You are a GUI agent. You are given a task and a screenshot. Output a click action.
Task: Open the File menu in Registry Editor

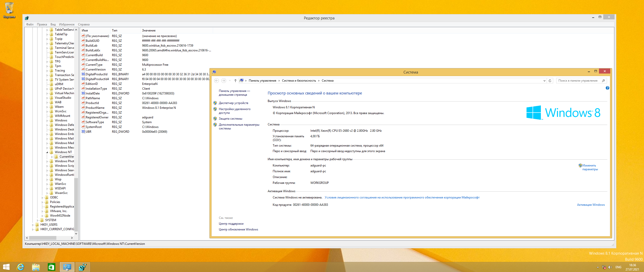[x=30, y=24]
